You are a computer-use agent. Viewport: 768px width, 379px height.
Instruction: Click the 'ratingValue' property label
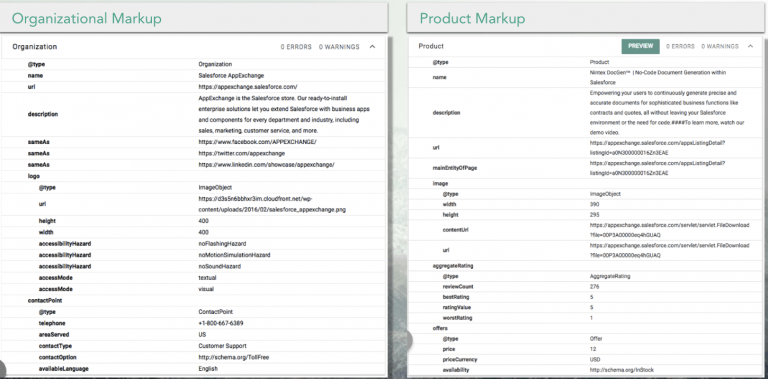click(x=457, y=308)
